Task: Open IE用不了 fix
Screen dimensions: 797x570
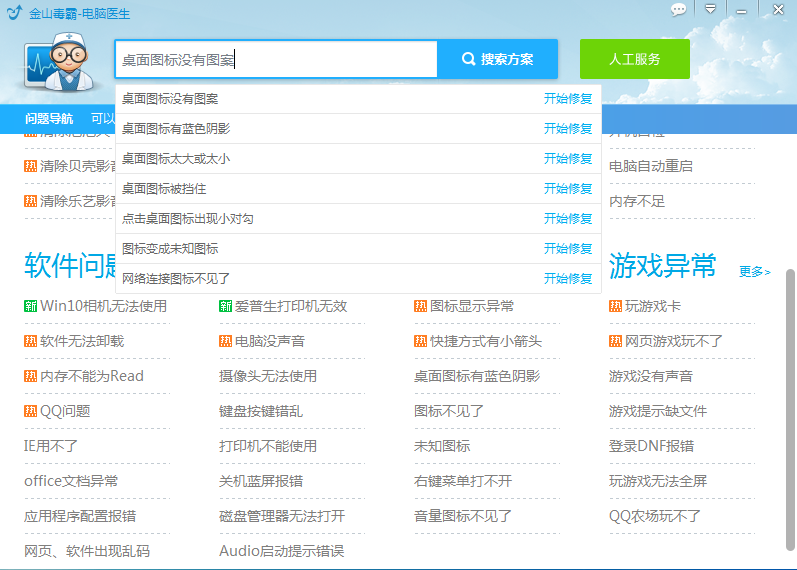Action: click(x=51, y=446)
